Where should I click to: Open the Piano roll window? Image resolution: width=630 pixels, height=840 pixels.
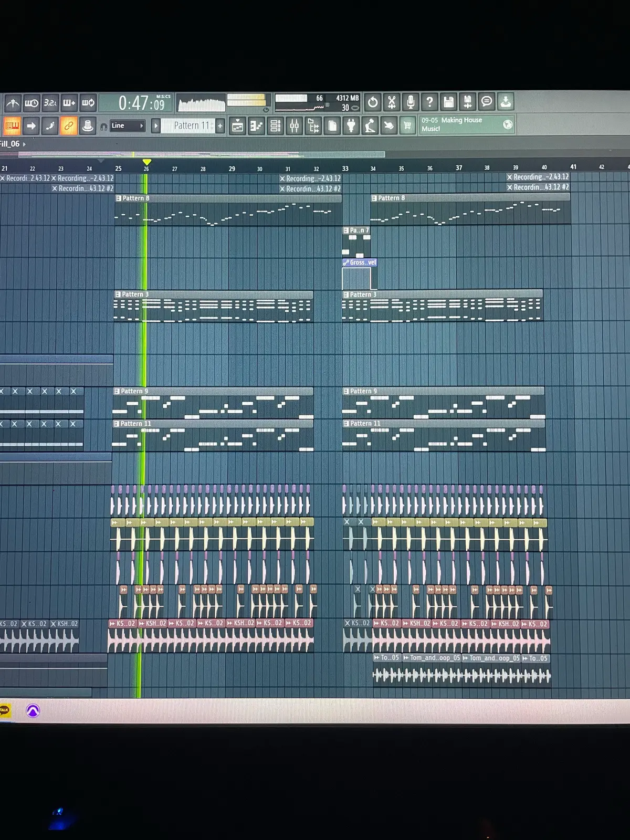[x=257, y=125]
